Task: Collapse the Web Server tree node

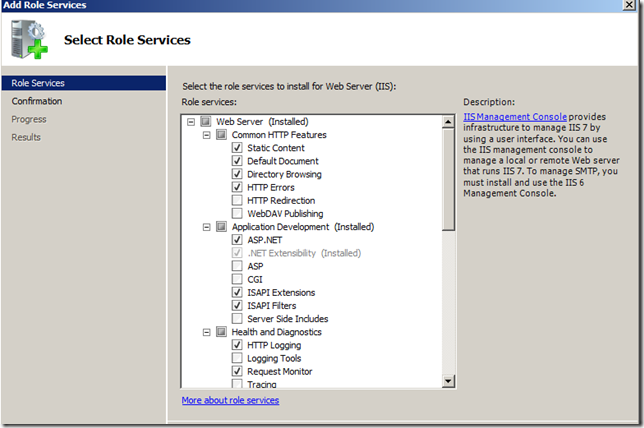Action: pyautogui.click(x=191, y=122)
